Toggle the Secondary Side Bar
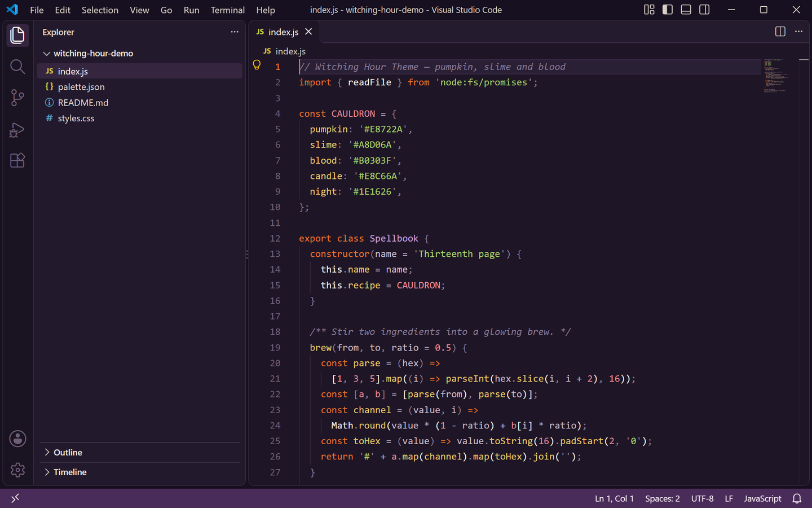 coord(704,10)
